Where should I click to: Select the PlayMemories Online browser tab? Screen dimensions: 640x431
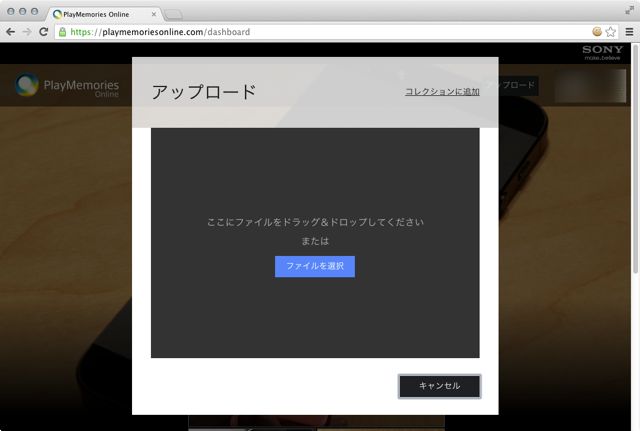click(102, 14)
